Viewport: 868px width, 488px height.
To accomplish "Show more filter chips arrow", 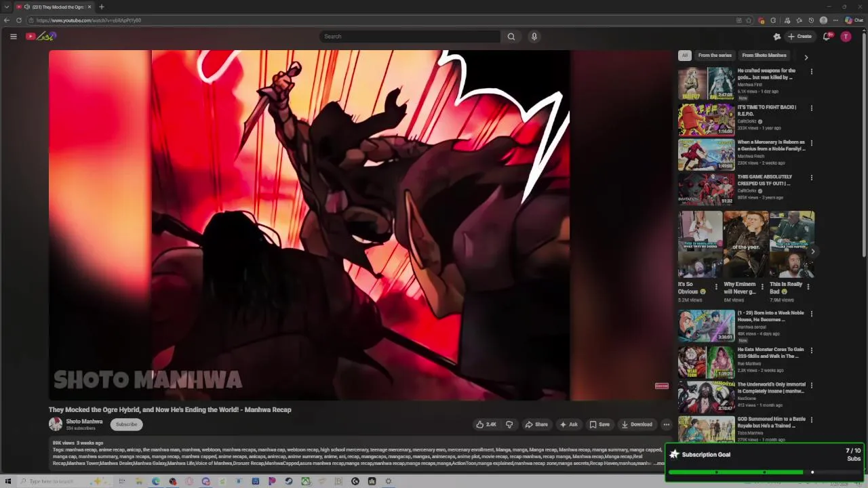I will click(806, 57).
